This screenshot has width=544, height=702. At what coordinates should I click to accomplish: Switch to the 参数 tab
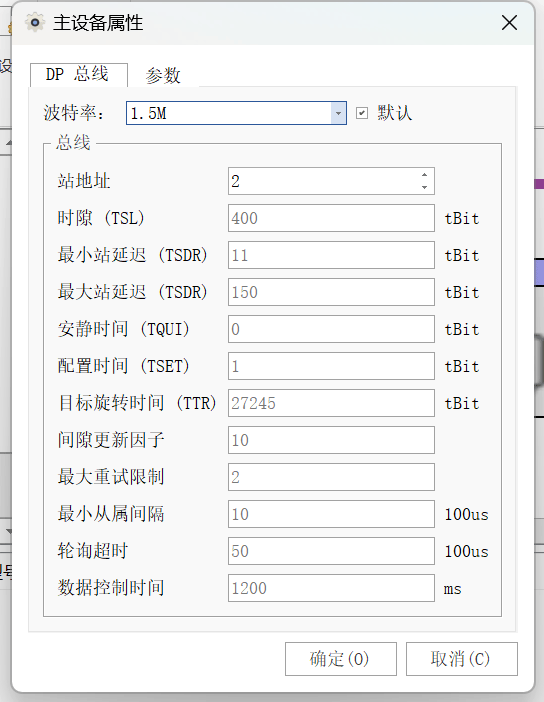pyautogui.click(x=163, y=75)
